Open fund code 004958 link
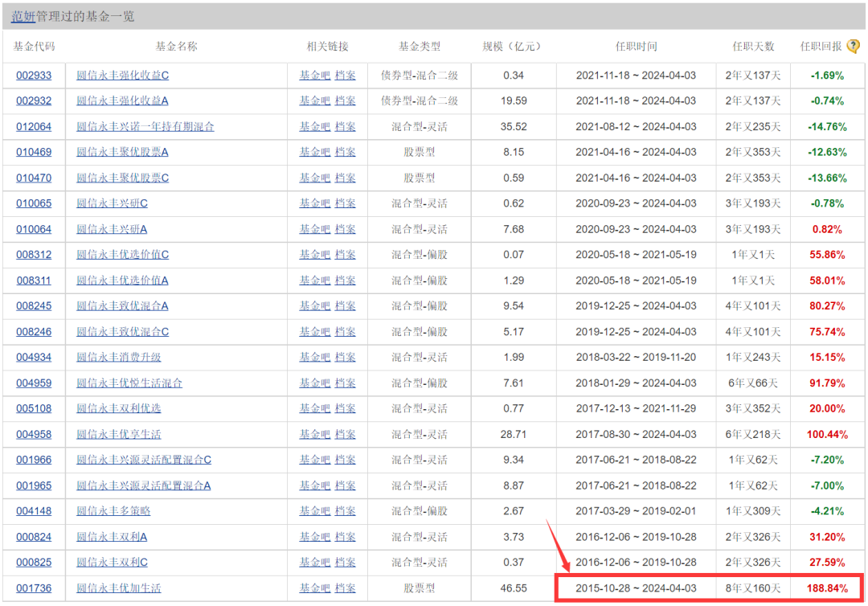Viewport: 868px width, 606px height. click(34, 435)
